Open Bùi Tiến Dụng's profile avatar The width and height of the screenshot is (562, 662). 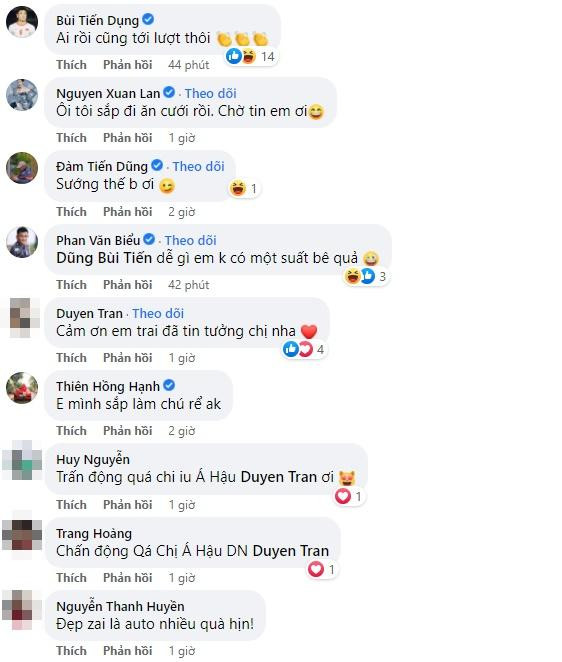click(22, 22)
